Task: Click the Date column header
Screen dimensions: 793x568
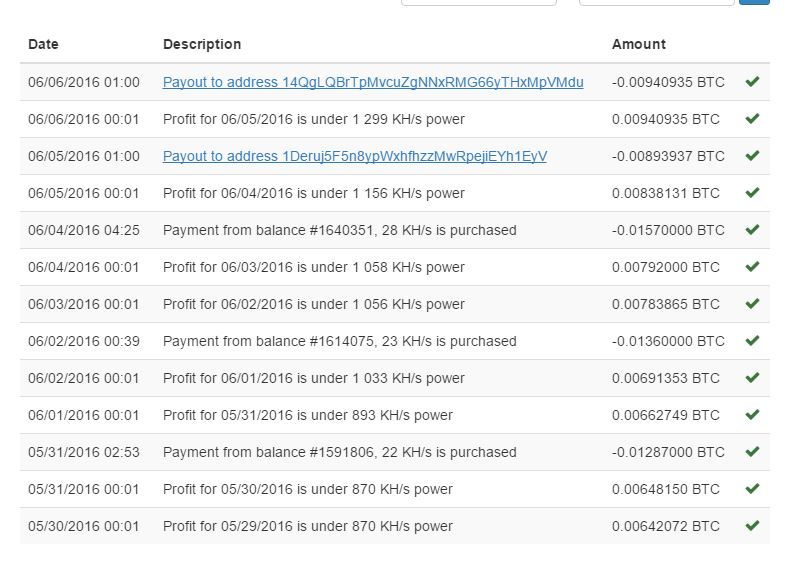Action: click(x=43, y=44)
